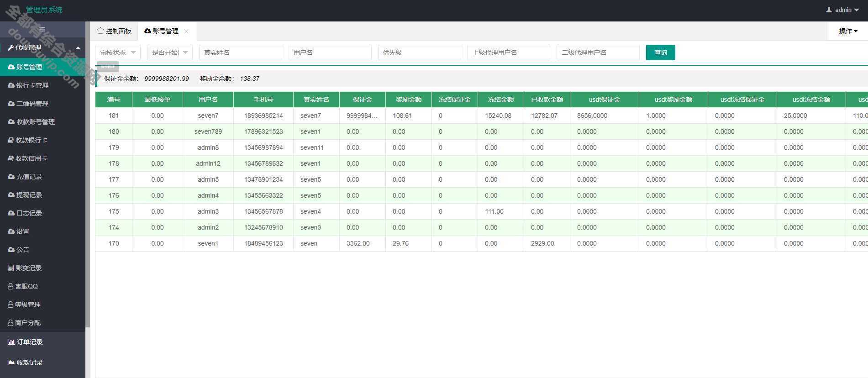The width and height of the screenshot is (868, 378).
Task: Collapse the 代收管理 menu arrow
Action: click(x=78, y=48)
